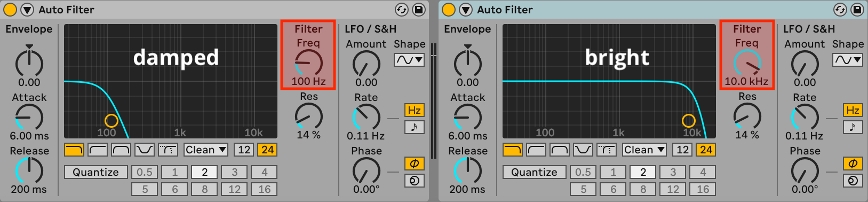Select lowpass filter type in damped device
This screenshot has width=868, height=202.
[74, 150]
